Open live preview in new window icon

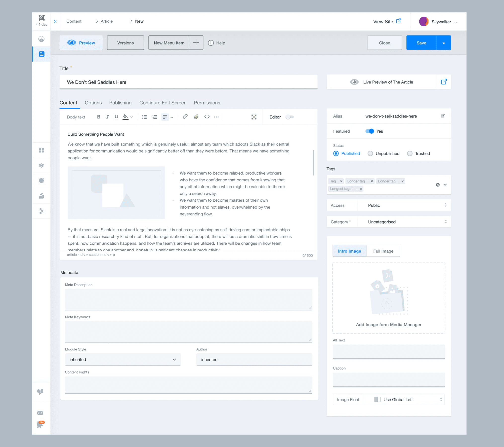444,82
